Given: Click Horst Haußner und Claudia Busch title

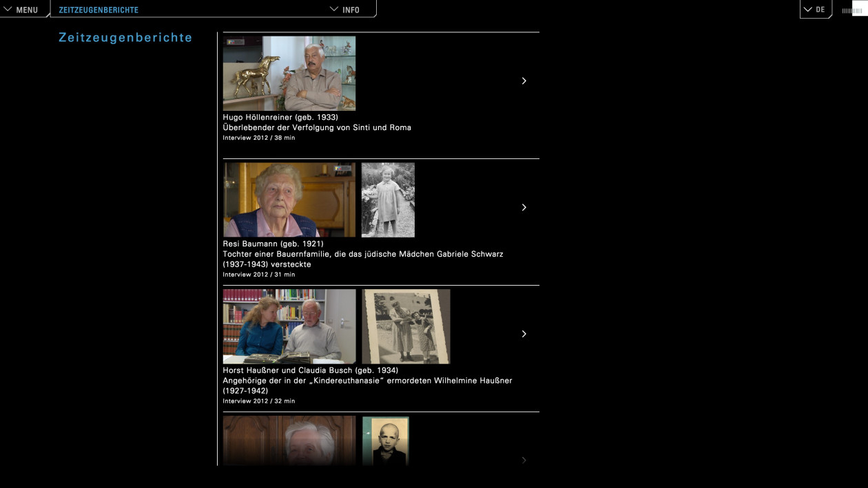Looking at the screenshot, I should (x=310, y=370).
